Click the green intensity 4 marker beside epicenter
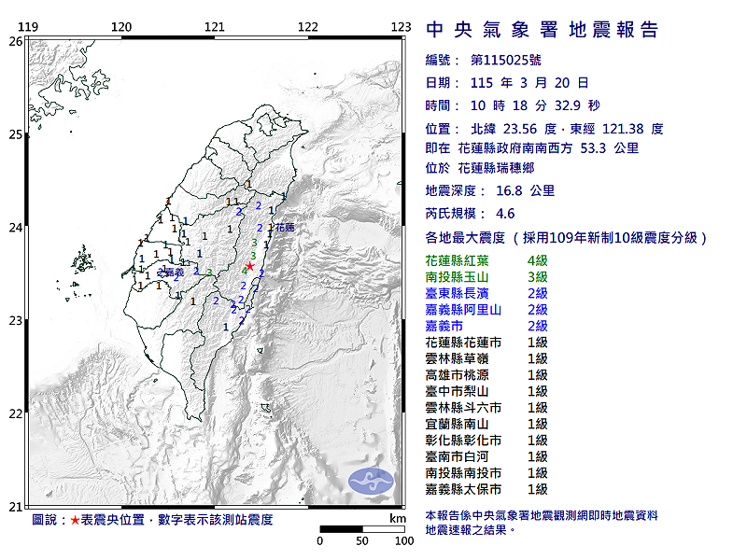 [243, 271]
